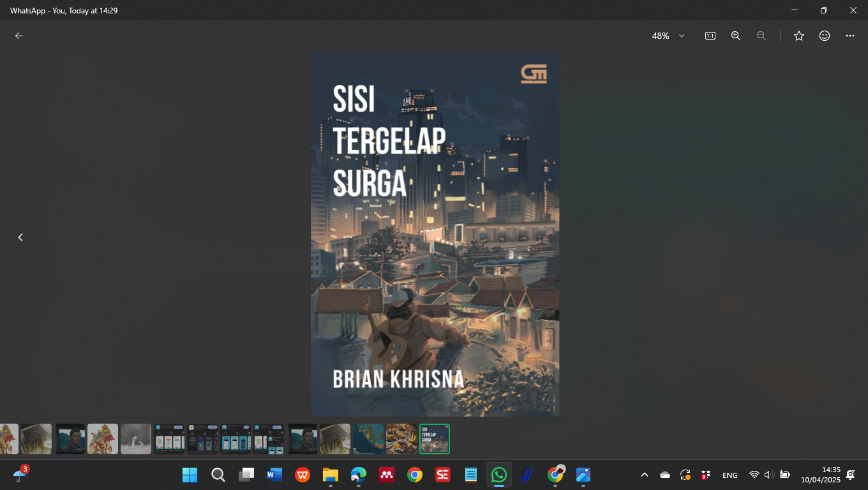The image size is (868, 490).
Task: Zoom out with the magnifier minus icon
Action: click(761, 36)
